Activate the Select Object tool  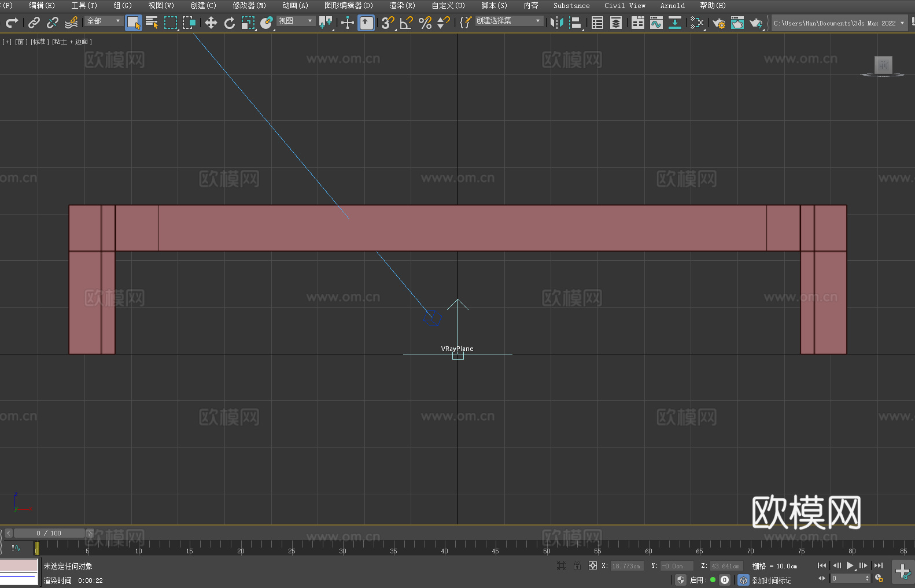pyautogui.click(x=134, y=23)
